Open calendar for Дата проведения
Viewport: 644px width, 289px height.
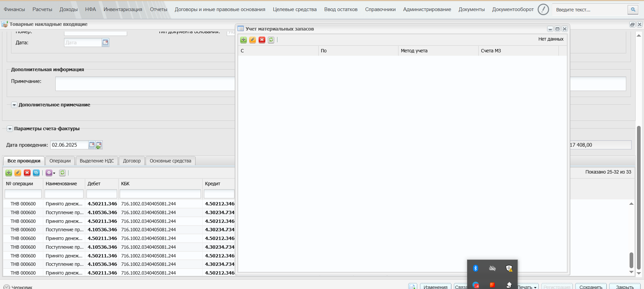tap(92, 145)
